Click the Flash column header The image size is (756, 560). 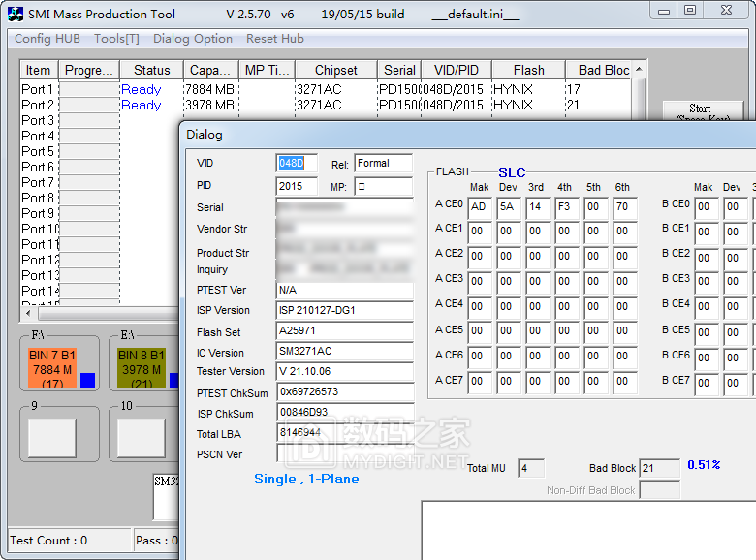[528, 70]
